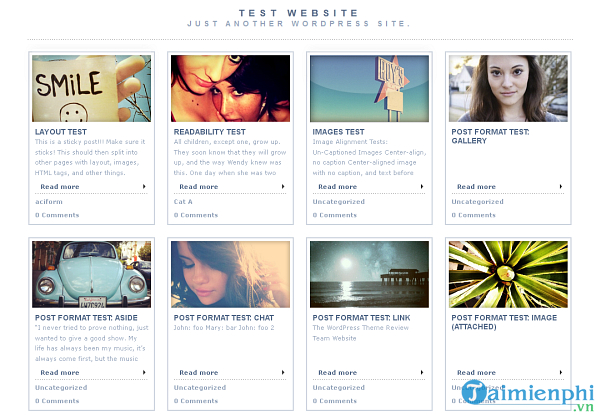The width and height of the screenshot is (600, 415).
Task: Click Read more under Layout Test
Action: coord(60,187)
